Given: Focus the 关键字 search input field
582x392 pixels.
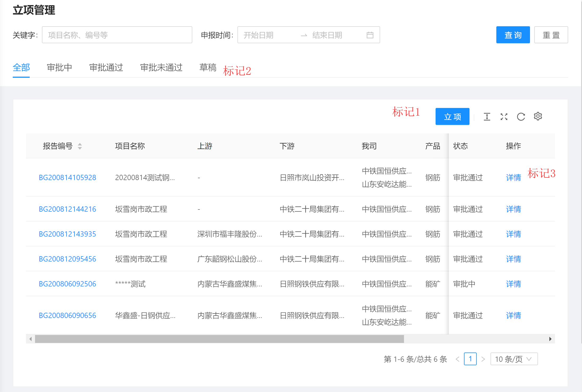Looking at the screenshot, I should 117,35.
